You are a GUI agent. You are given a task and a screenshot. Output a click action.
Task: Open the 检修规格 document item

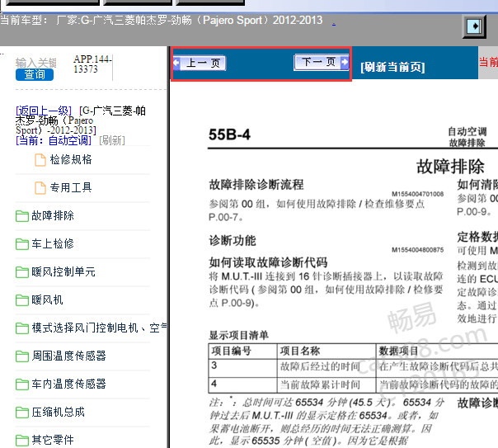pos(71,159)
